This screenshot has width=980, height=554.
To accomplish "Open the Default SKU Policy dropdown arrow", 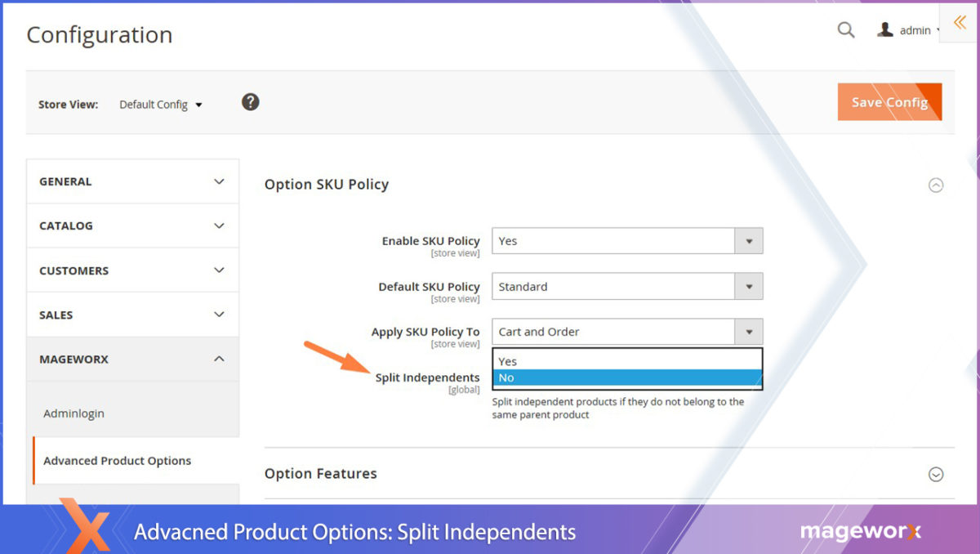I will coord(749,286).
